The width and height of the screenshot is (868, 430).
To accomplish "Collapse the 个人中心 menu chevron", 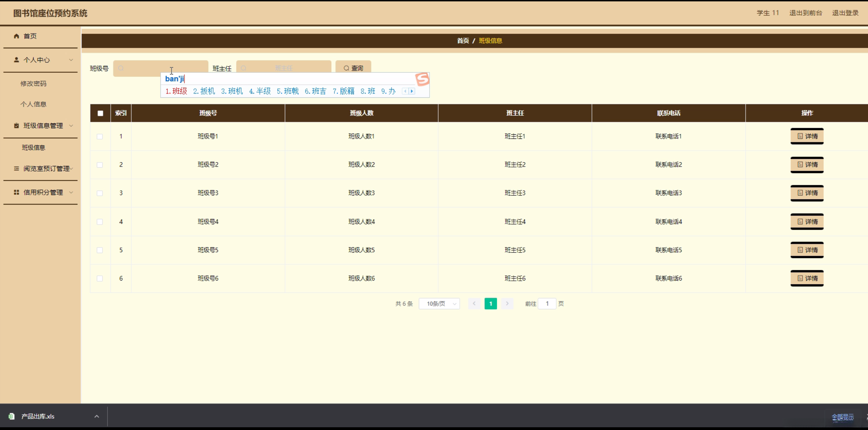I will [71, 60].
